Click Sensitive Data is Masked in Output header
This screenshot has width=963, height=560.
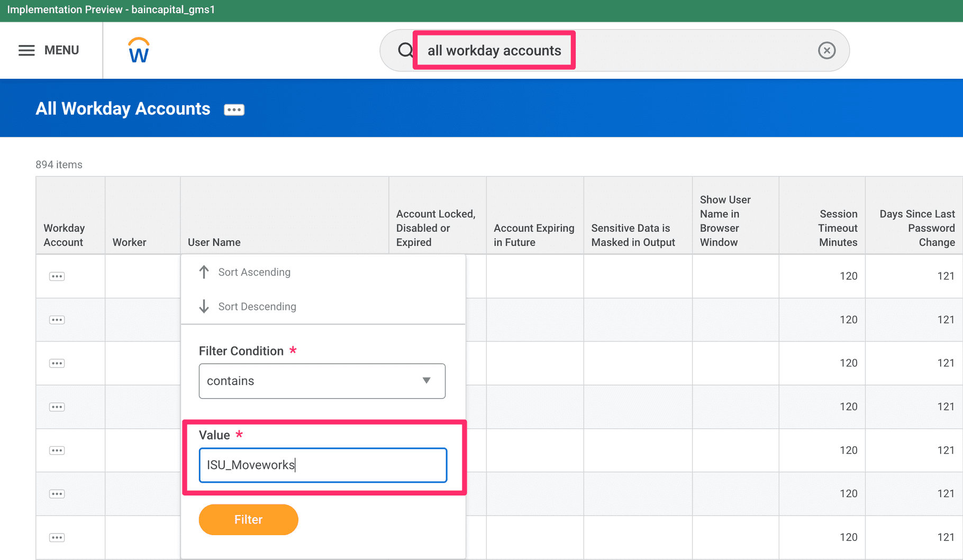(x=638, y=216)
